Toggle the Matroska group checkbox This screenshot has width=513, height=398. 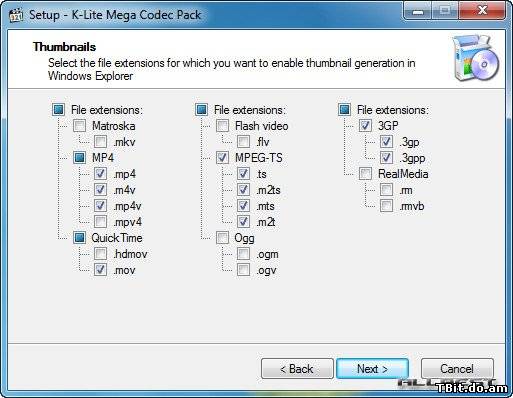79,126
